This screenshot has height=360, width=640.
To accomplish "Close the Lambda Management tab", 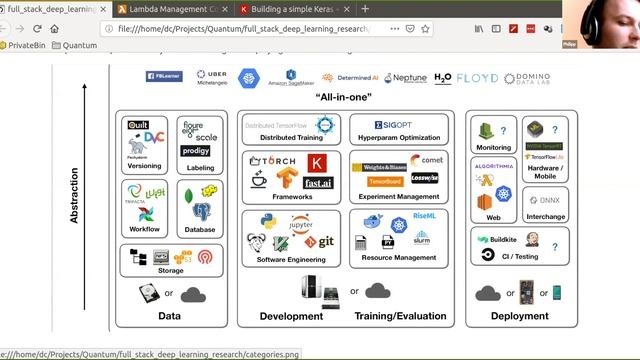I will 225,9.
